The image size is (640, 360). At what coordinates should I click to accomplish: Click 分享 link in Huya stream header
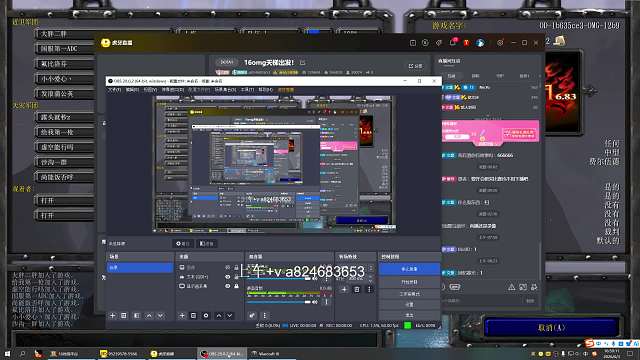pos(416,66)
